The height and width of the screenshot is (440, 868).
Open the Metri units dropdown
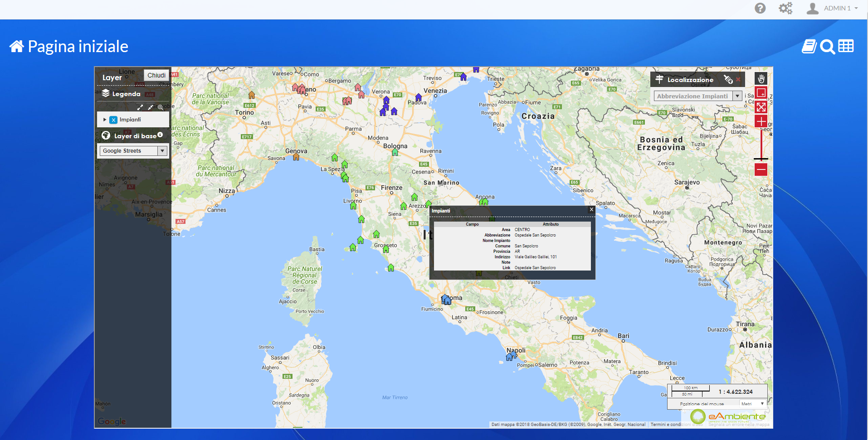pyautogui.click(x=752, y=404)
